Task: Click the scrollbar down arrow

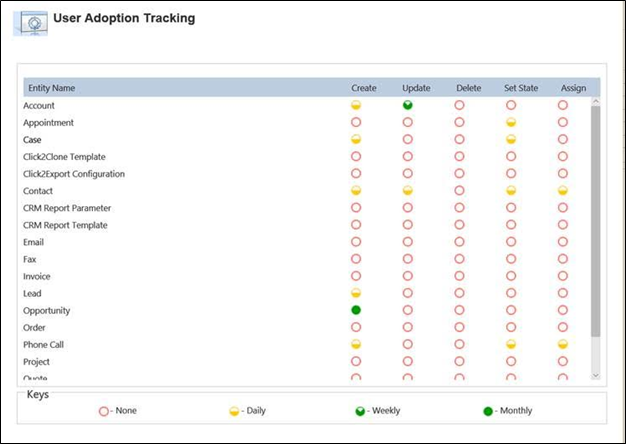Action: pos(596,375)
